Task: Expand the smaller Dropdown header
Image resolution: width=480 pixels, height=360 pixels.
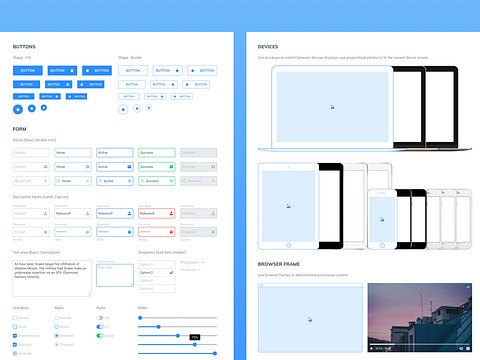Action: 191,270
